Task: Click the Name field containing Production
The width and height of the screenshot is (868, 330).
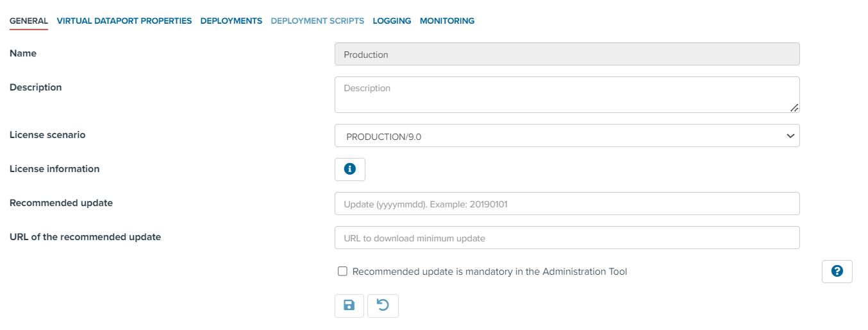Action: pos(567,55)
